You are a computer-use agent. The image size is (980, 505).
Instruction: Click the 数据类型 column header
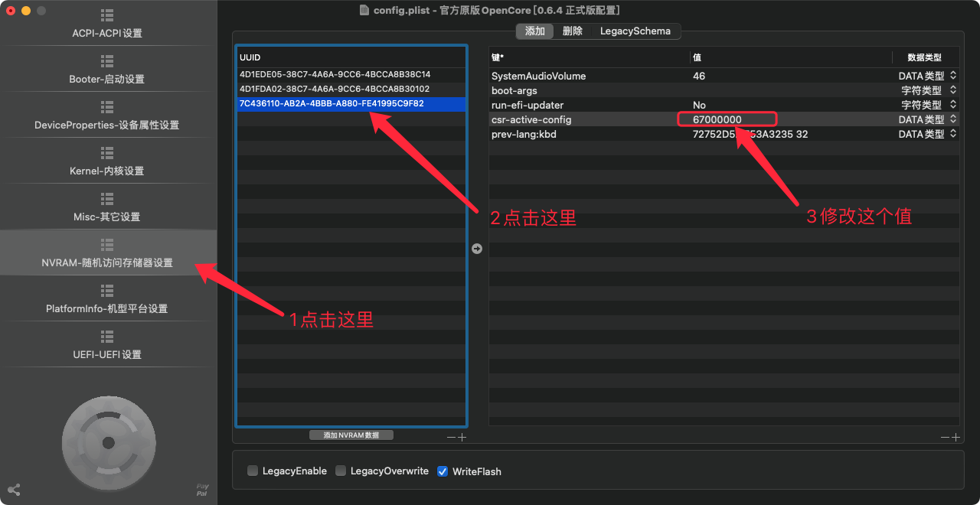pyautogui.click(x=926, y=57)
